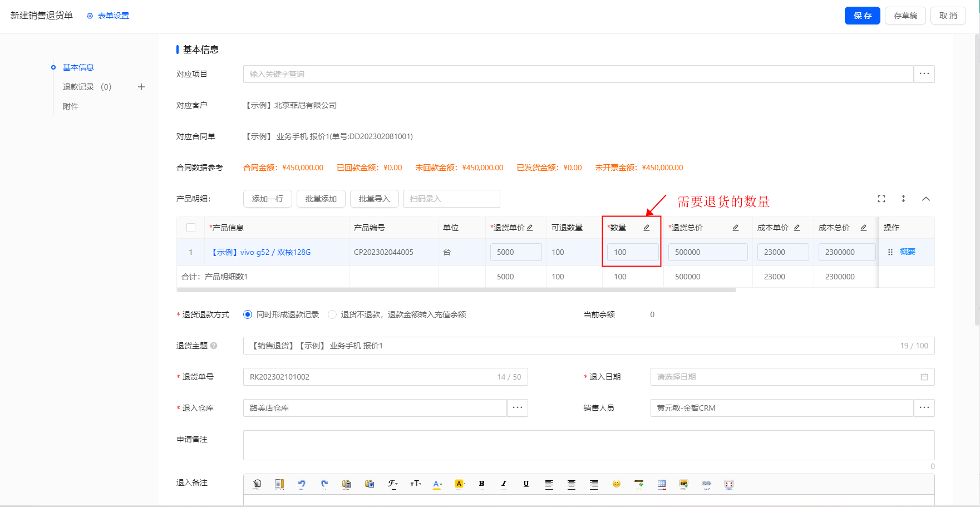Click the calendar icon in 退入日期 field
Image resolution: width=980 pixels, height=507 pixels.
point(924,377)
